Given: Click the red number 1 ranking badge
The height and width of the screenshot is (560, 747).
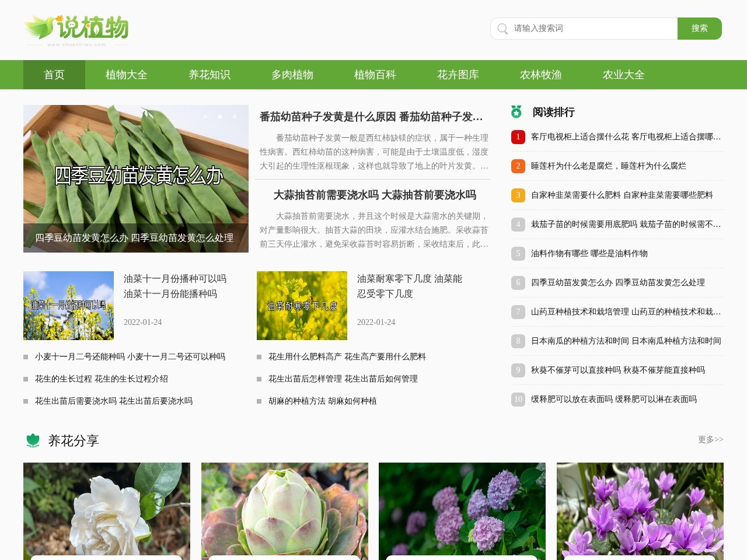Looking at the screenshot, I should click(518, 137).
